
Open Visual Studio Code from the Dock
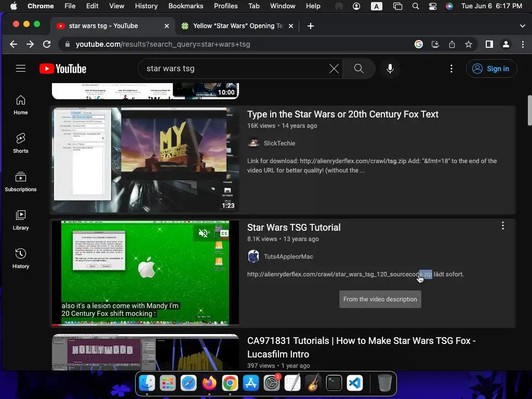[354, 383]
